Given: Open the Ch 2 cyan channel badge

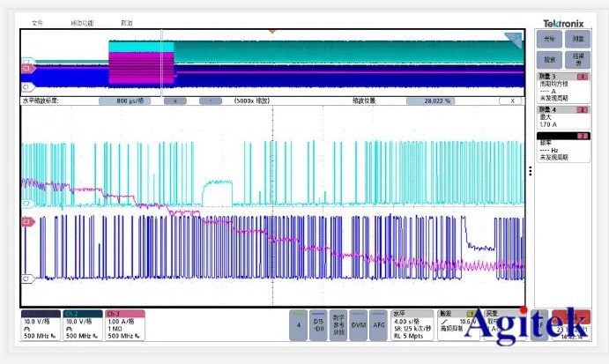Looking at the screenshot, I should (x=84, y=325).
